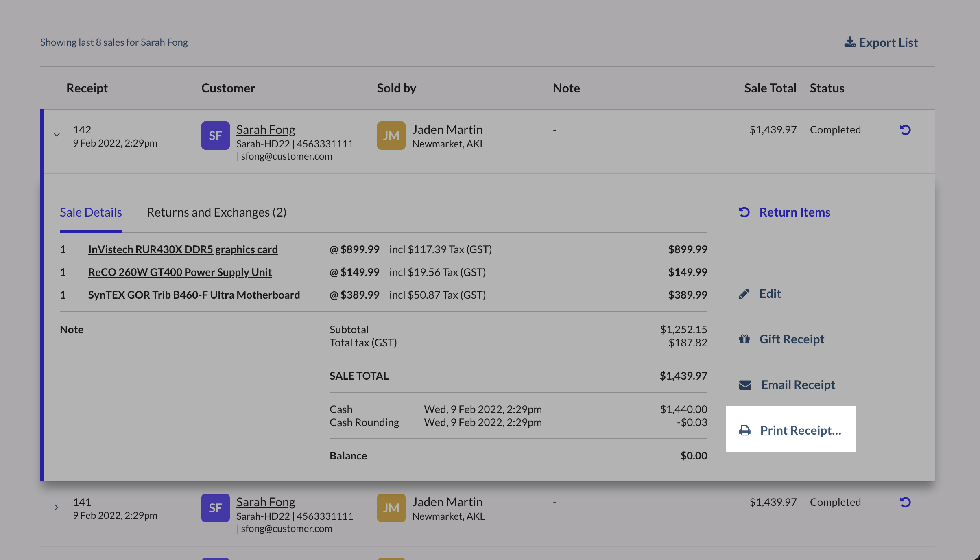Open SynTEX GOR Trib Motherboard link
This screenshot has height=560, width=980.
pyautogui.click(x=194, y=295)
